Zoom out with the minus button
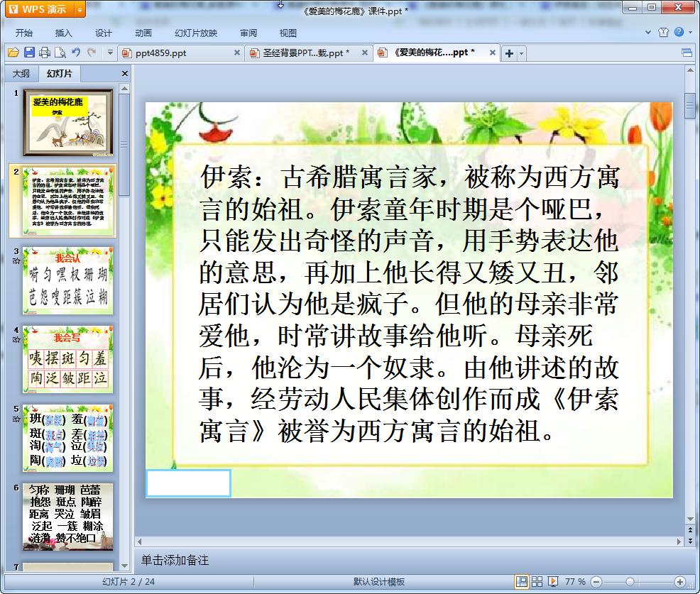 click(596, 581)
